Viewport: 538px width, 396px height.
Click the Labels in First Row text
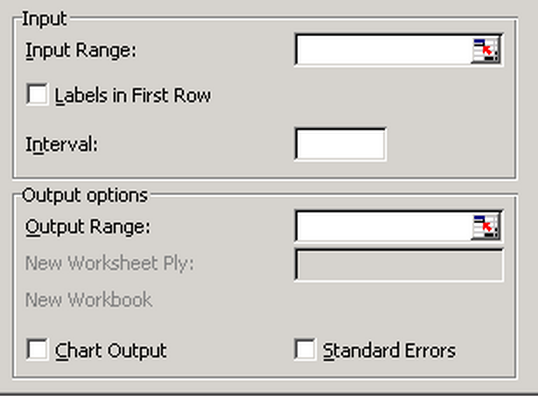click(133, 95)
